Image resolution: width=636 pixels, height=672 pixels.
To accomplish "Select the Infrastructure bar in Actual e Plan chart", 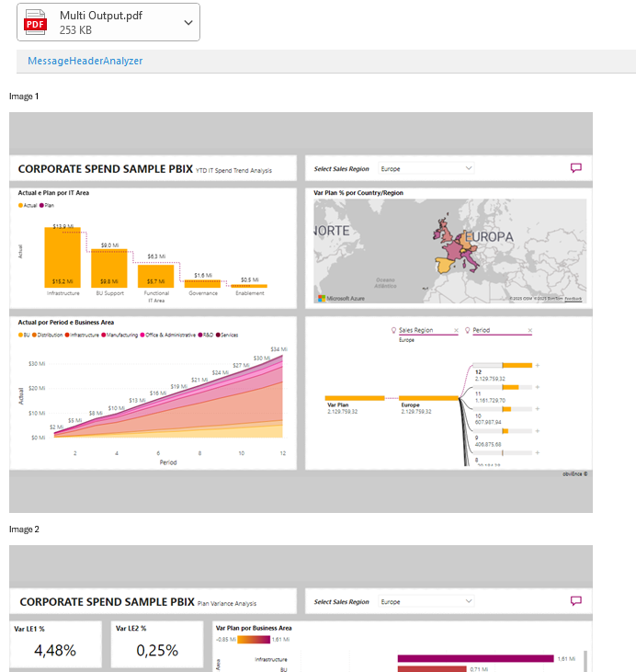I will (62, 257).
